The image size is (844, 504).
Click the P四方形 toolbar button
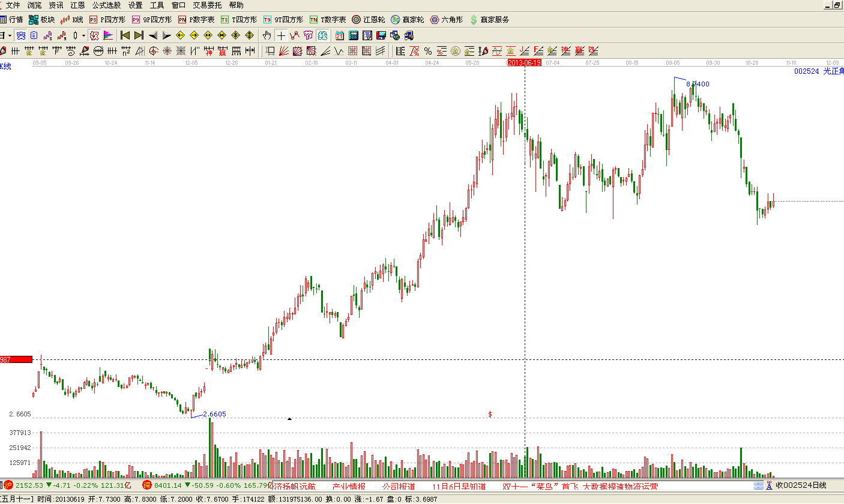click(107, 20)
